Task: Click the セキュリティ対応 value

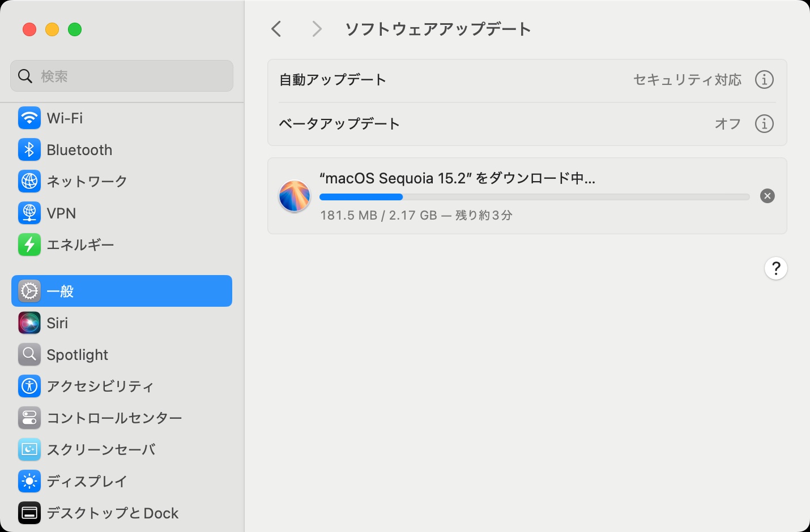Action: click(x=687, y=80)
